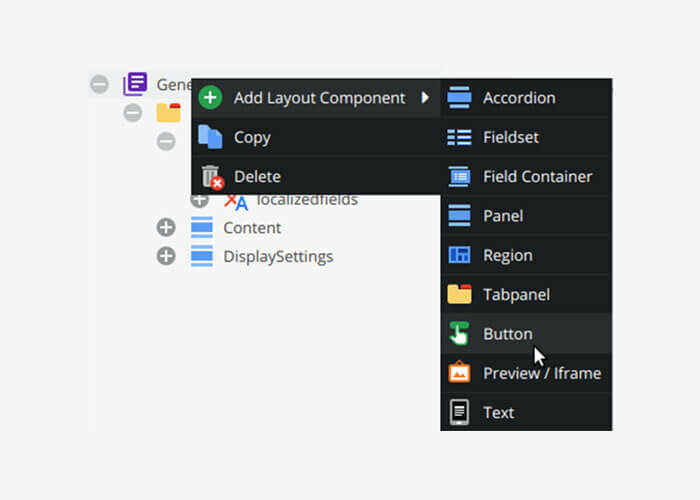Click the Preview / Iframe icon

pos(459,373)
